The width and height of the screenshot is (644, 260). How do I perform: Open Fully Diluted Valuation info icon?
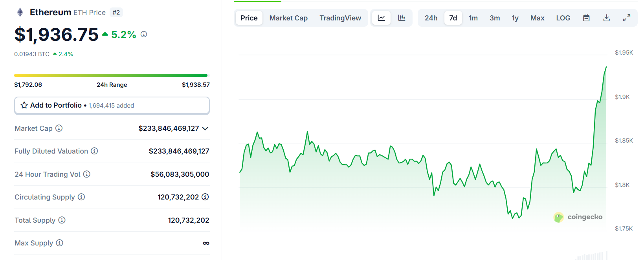pyautogui.click(x=94, y=151)
